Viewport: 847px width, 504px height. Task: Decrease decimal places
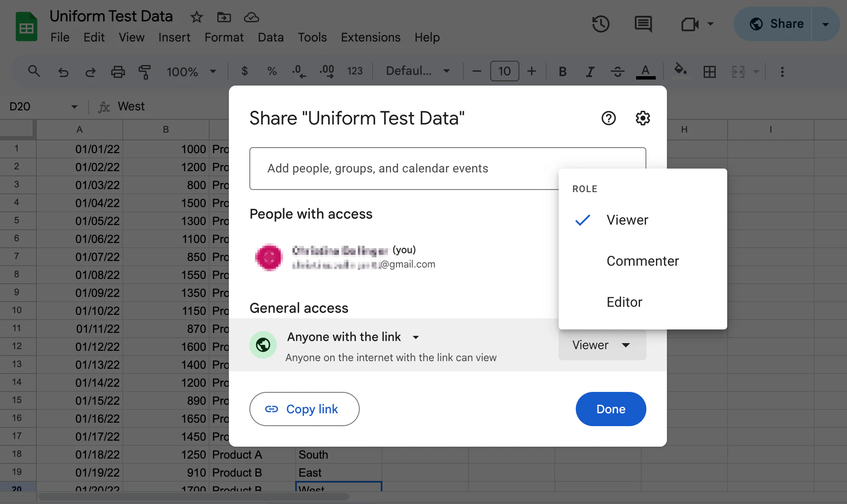pyautogui.click(x=299, y=71)
